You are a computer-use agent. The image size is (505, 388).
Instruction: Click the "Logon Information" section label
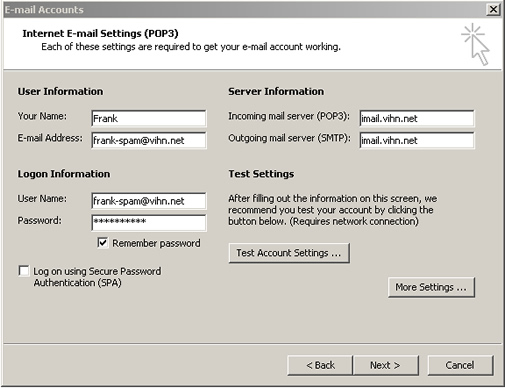coord(64,174)
